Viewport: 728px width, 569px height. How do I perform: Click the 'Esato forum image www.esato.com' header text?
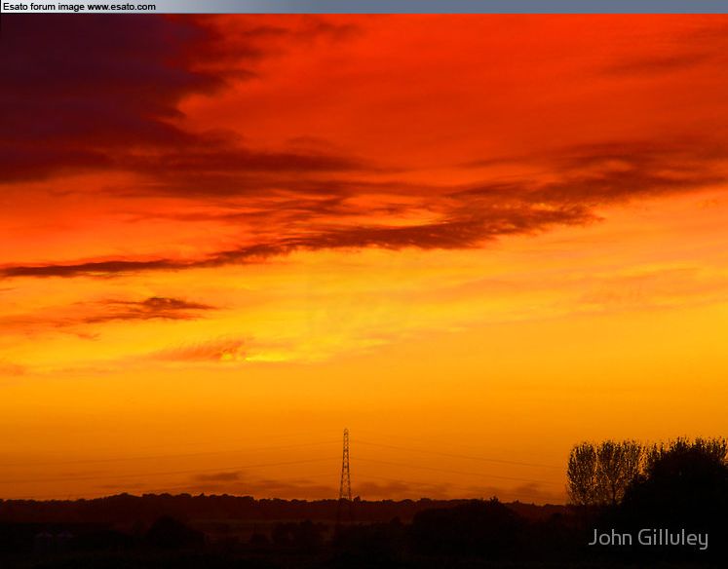pos(79,7)
